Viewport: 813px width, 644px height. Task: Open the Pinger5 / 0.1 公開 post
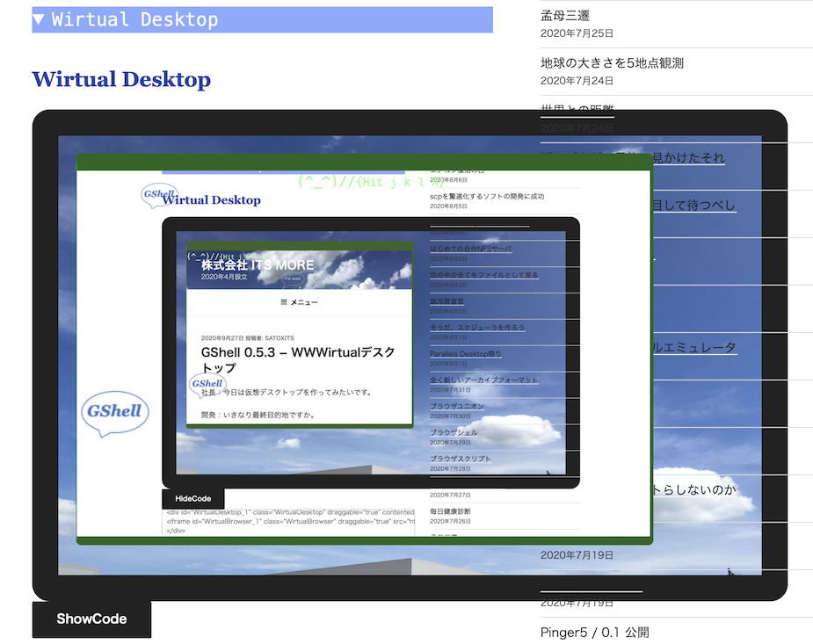click(x=594, y=632)
